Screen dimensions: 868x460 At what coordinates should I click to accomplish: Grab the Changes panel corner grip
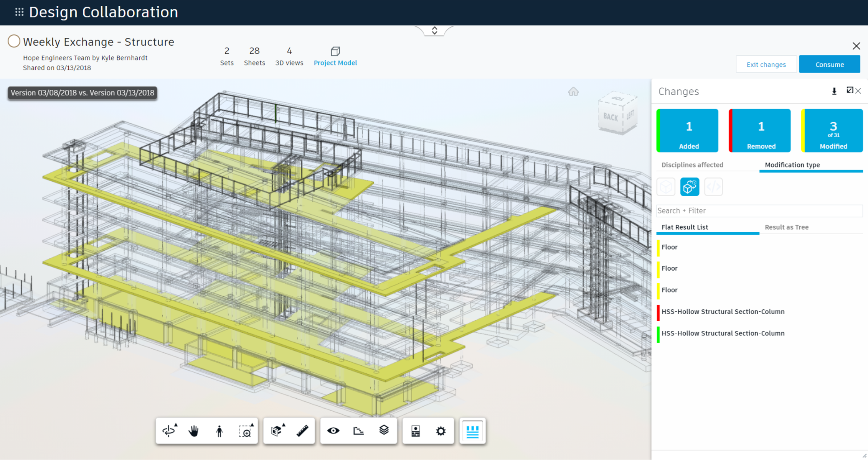click(864, 455)
